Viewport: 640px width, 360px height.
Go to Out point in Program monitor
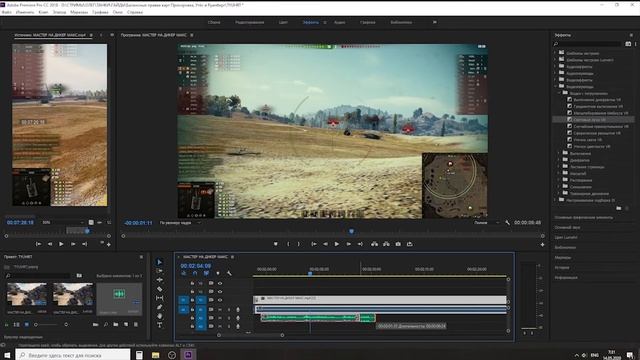click(360, 244)
